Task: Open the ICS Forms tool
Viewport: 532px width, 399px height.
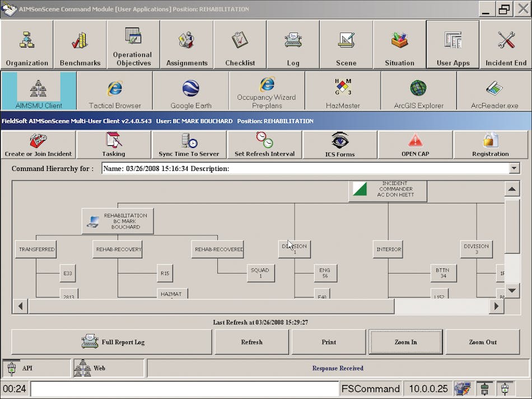Action: pyautogui.click(x=340, y=145)
